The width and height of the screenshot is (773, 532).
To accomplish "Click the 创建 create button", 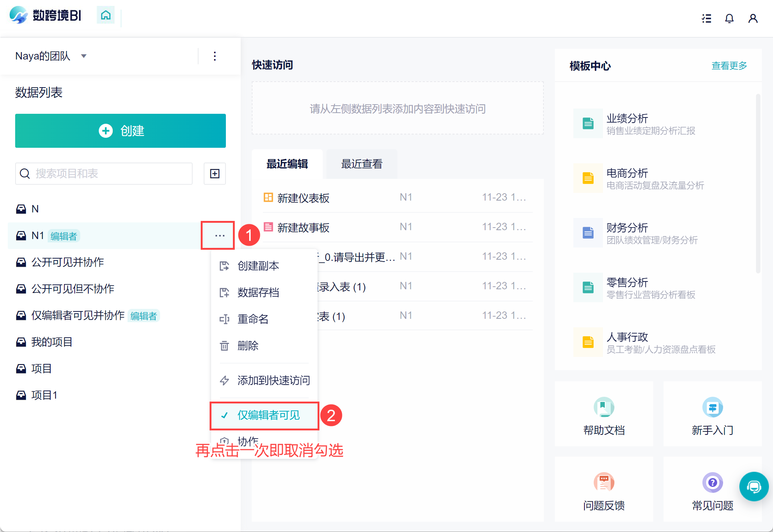I will click(121, 131).
